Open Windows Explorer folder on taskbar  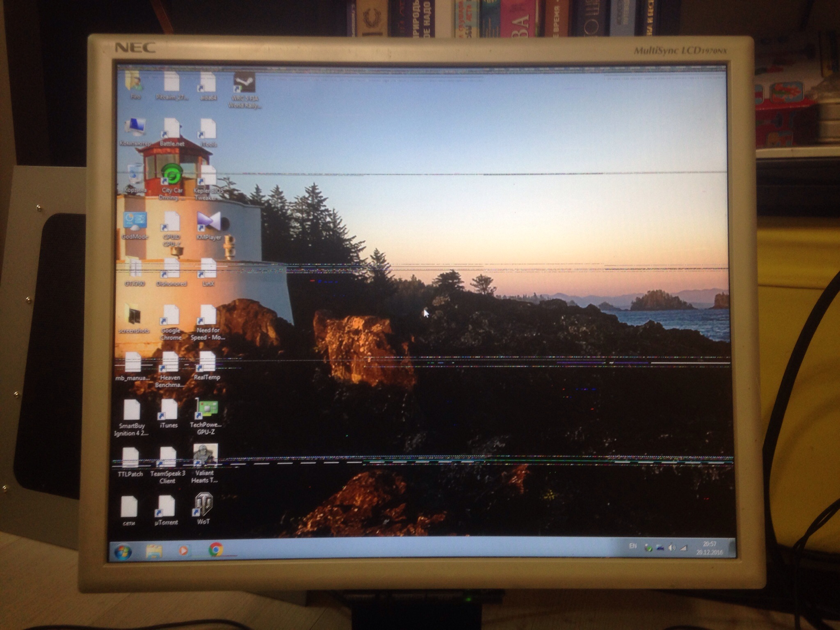tap(154, 551)
